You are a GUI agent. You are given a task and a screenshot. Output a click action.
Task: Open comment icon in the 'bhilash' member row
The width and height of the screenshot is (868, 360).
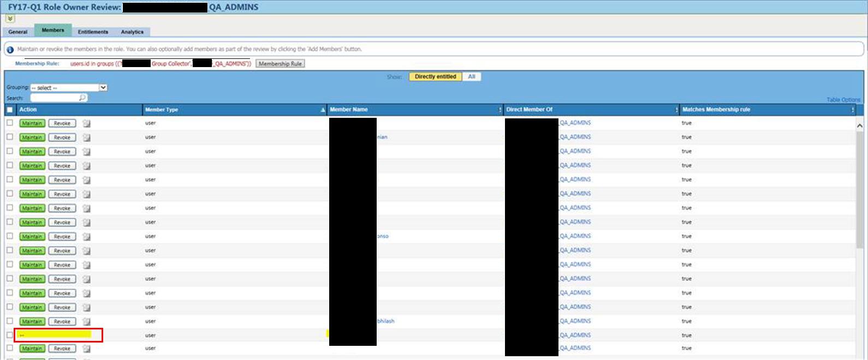coord(86,322)
